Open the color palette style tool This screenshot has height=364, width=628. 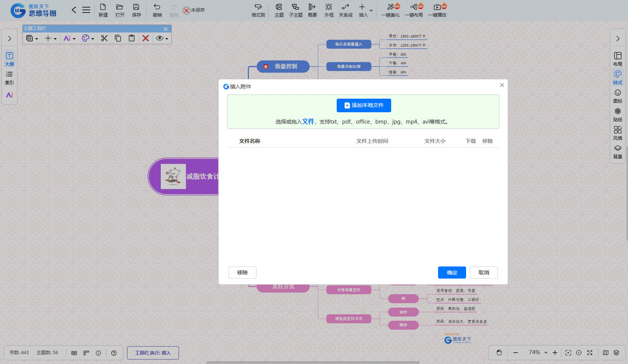click(x=87, y=38)
